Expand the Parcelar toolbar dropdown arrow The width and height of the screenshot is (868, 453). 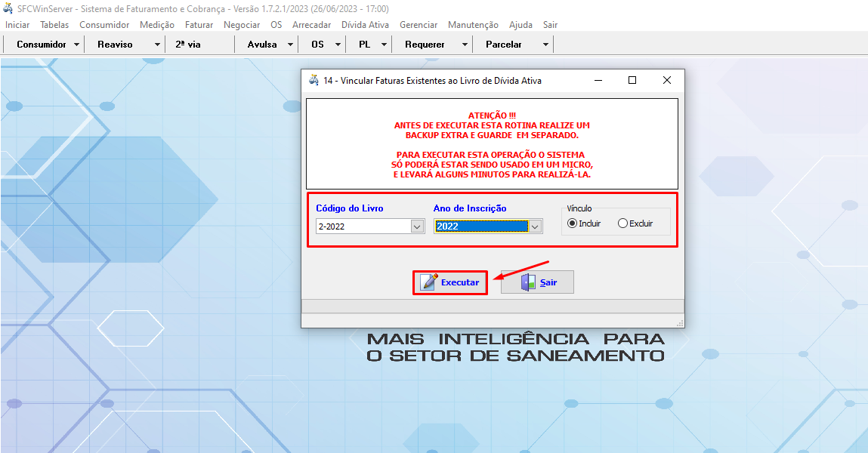pos(545,45)
